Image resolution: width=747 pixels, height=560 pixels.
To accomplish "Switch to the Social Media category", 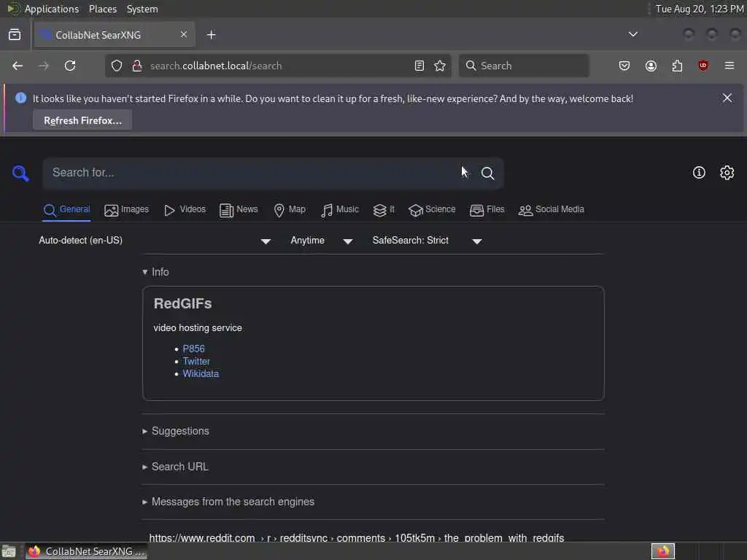I will [551, 209].
